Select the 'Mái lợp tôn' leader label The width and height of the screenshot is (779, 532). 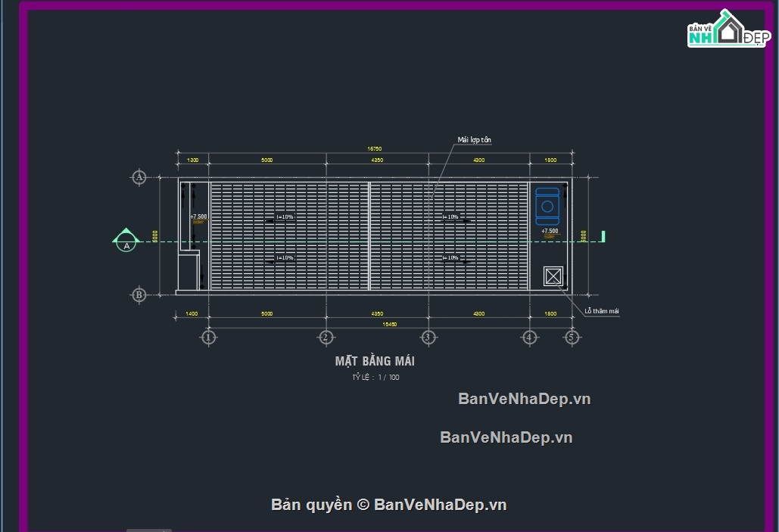click(x=475, y=140)
